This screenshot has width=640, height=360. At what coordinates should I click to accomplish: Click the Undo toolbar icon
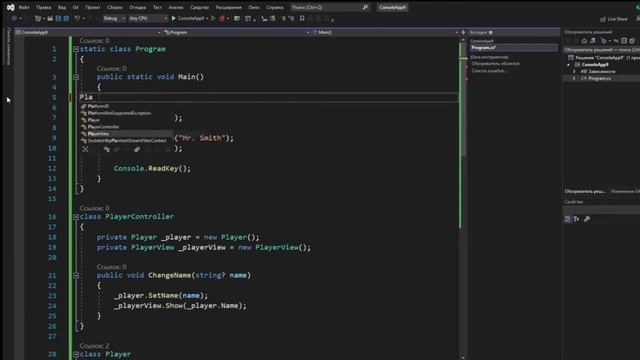tap(77, 18)
